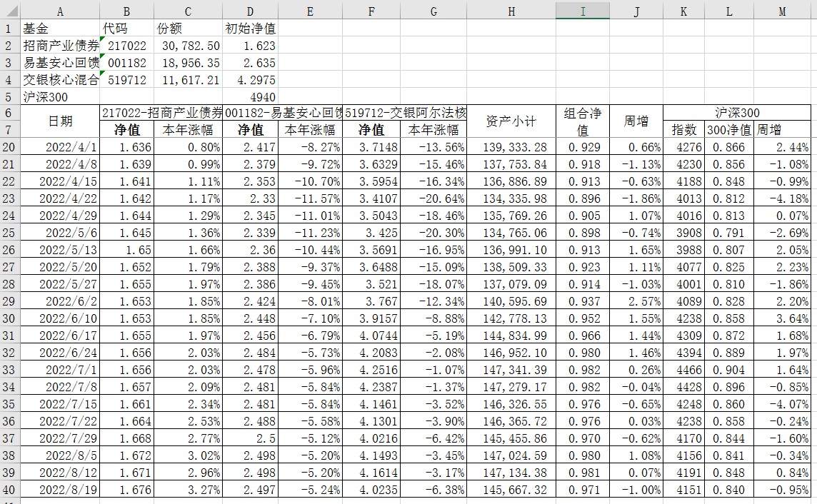The width and height of the screenshot is (817, 504).
Task: Click net value 4.2516
Action: pos(372,370)
